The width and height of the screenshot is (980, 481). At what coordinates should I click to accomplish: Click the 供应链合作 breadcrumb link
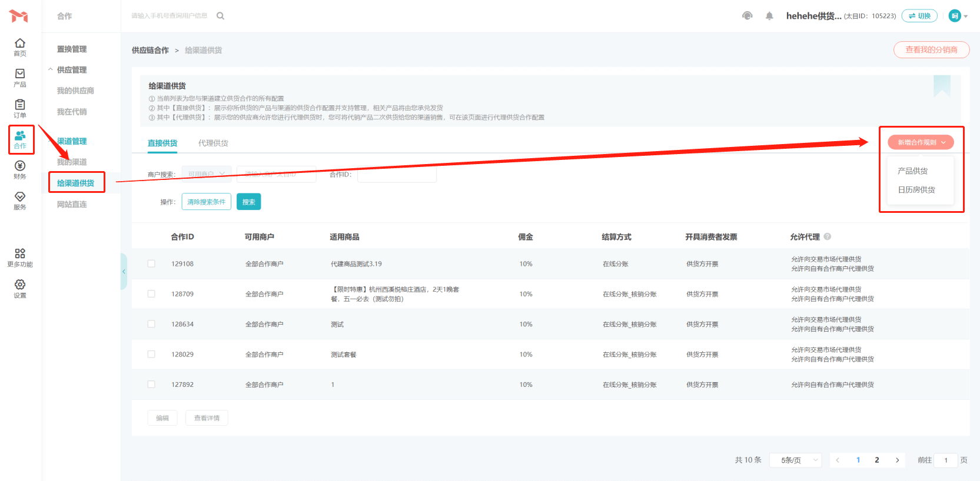click(150, 51)
